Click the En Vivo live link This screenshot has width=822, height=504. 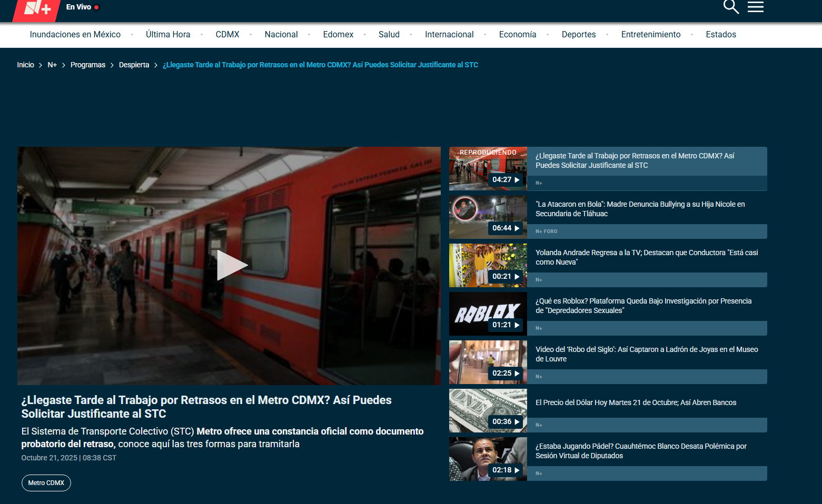pos(82,7)
